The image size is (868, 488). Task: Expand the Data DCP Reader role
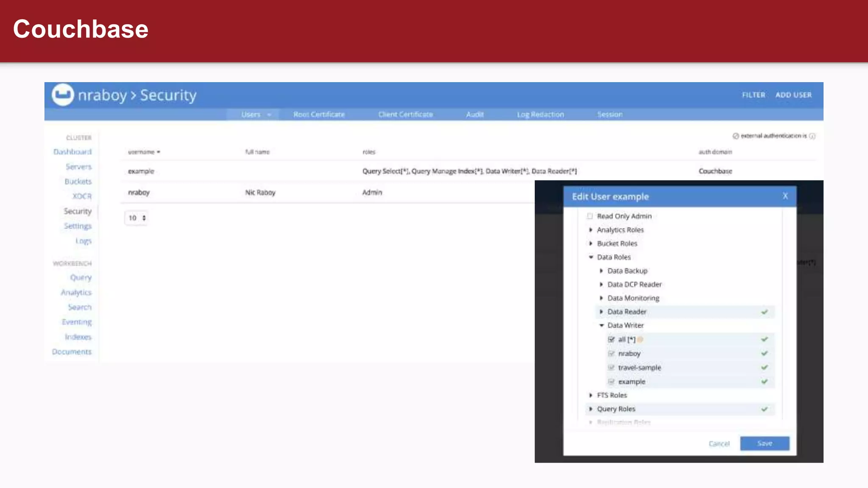point(601,284)
